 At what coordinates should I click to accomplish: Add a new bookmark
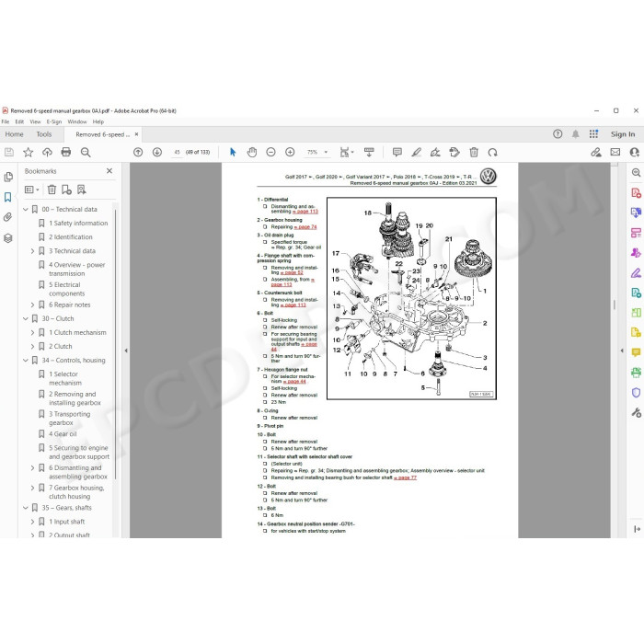coord(66,190)
